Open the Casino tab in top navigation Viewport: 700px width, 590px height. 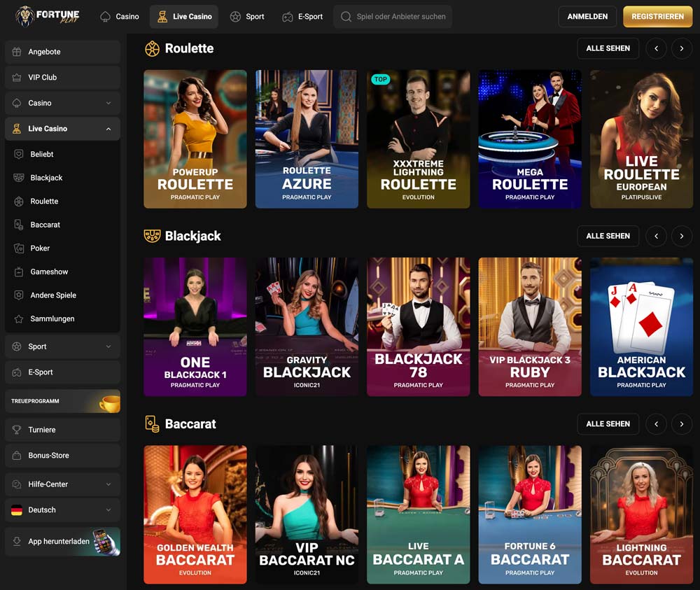pyautogui.click(x=120, y=17)
